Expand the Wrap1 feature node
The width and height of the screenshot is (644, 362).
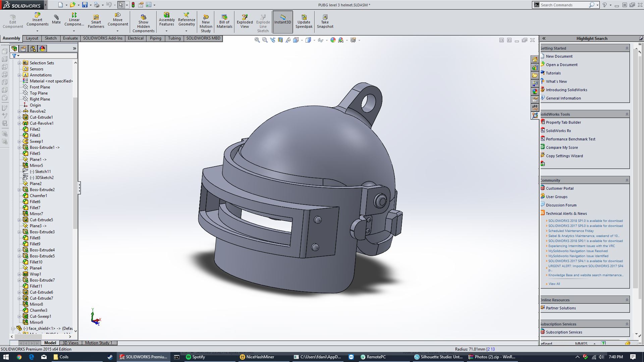19,274
